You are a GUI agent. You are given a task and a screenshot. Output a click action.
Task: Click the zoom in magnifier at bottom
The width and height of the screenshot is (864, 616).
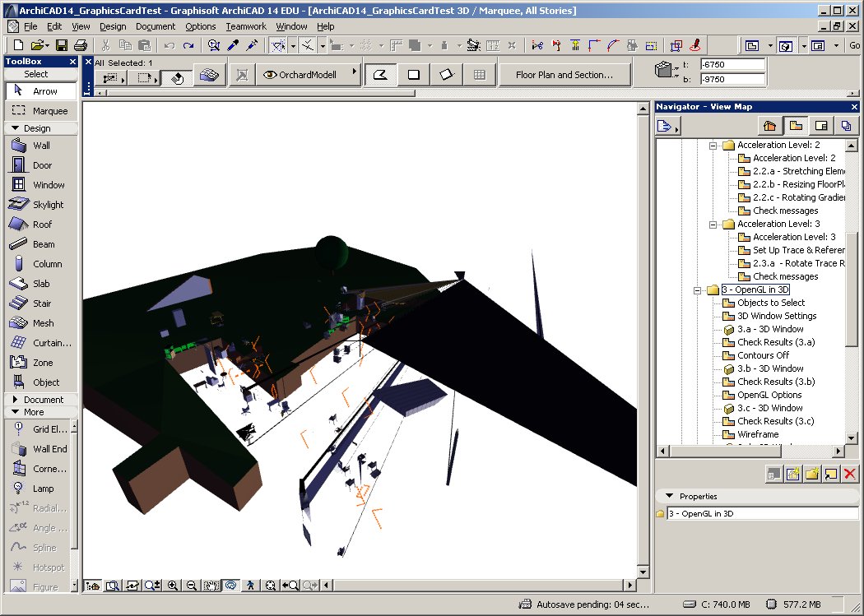[173, 586]
